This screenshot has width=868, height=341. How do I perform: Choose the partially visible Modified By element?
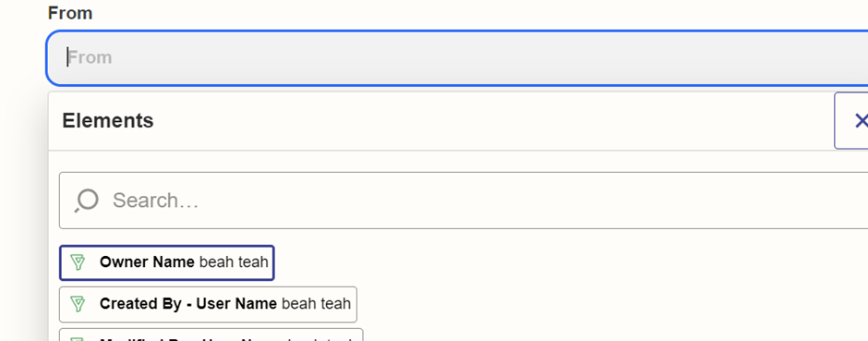coord(211,335)
